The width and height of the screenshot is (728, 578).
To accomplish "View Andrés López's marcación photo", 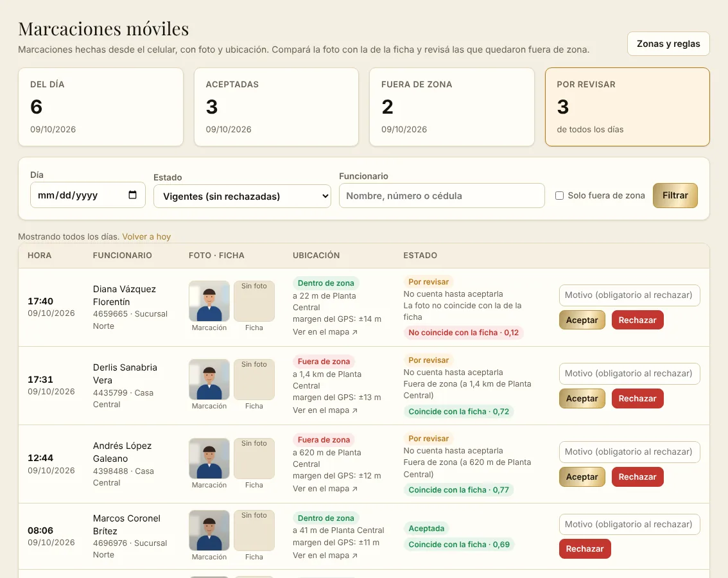I will click(x=209, y=458).
